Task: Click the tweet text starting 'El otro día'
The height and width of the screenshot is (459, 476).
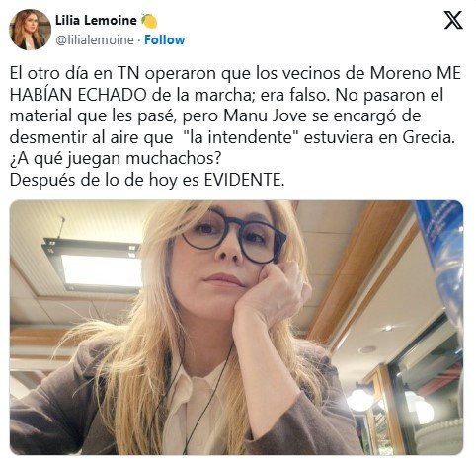Action: (235, 126)
